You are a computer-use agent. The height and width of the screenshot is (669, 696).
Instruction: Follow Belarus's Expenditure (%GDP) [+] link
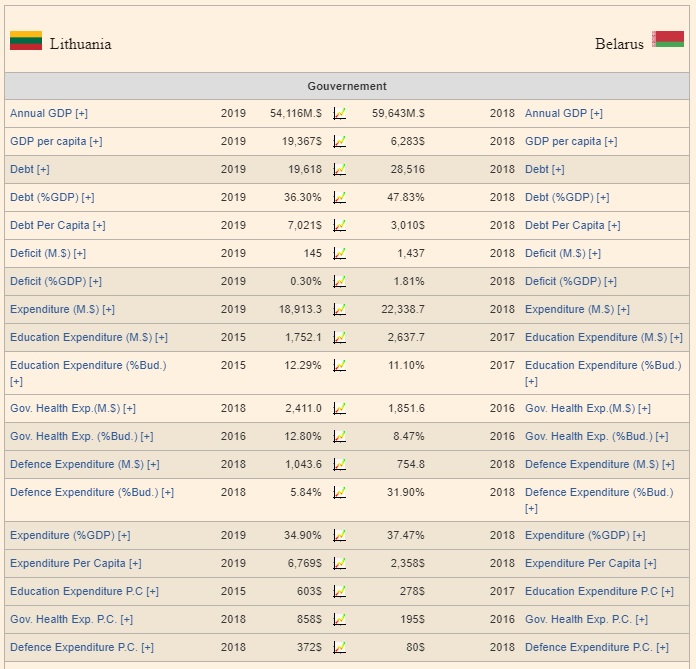tap(585, 535)
